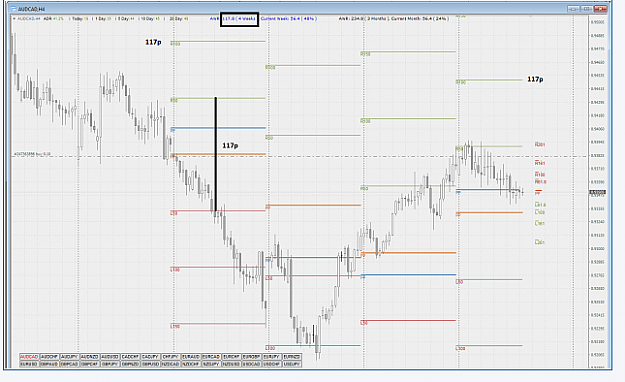Pick GBPAUD from the symbol buttons

click(50, 364)
